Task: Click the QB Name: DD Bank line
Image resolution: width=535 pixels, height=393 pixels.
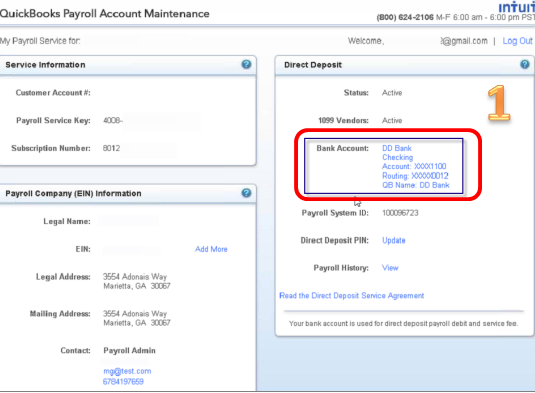Action: pyautogui.click(x=416, y=185)
